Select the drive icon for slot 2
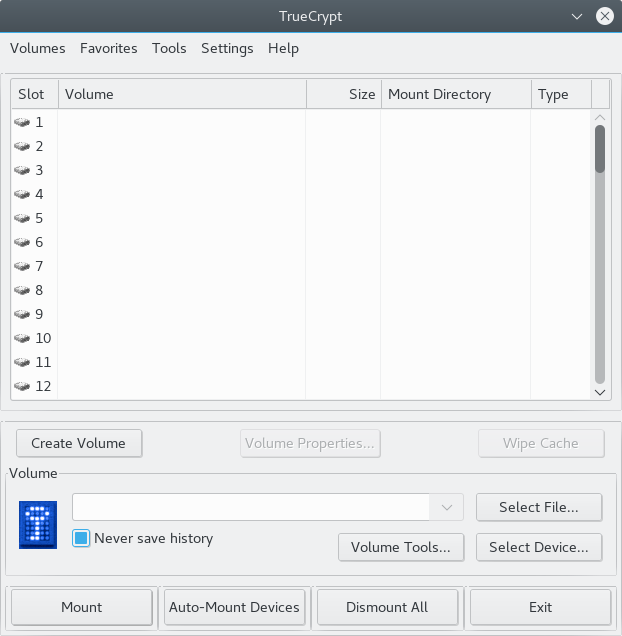622x636 pixels. [x=22, y=146]
